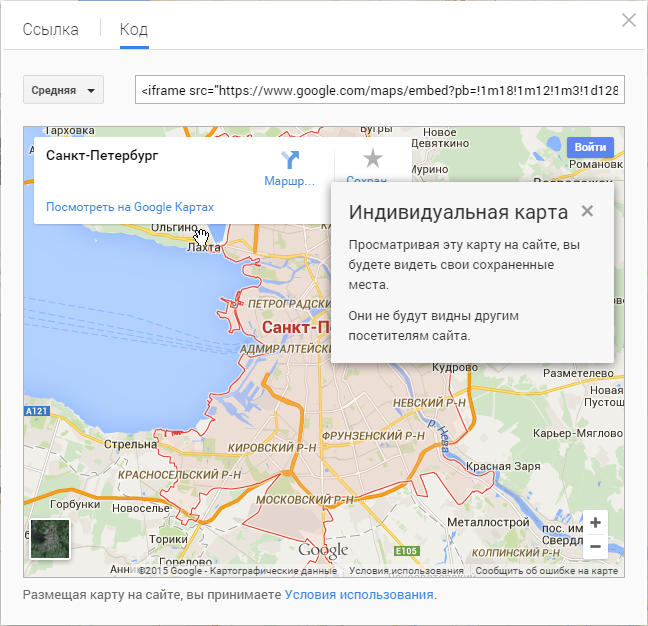Click the Google logo on map
This screenshot has height=626, width=648.
coord(323,550)
